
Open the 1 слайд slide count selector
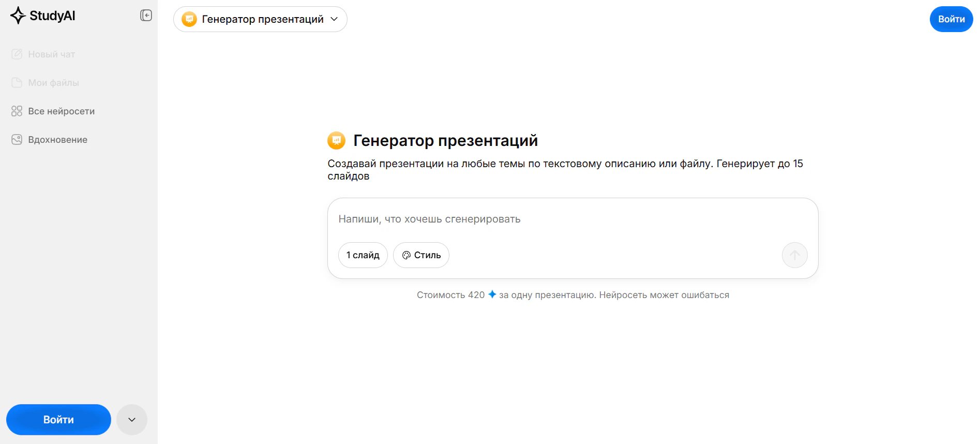coord(363,255)
